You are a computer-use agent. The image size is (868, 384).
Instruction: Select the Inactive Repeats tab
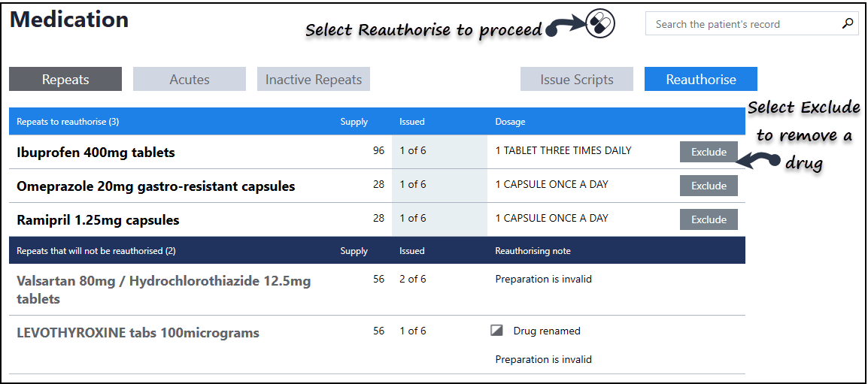pos(314,80)
